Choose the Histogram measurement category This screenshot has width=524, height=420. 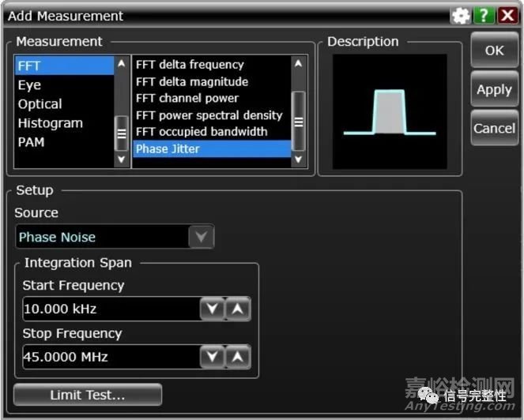click(x=50, y=123)
